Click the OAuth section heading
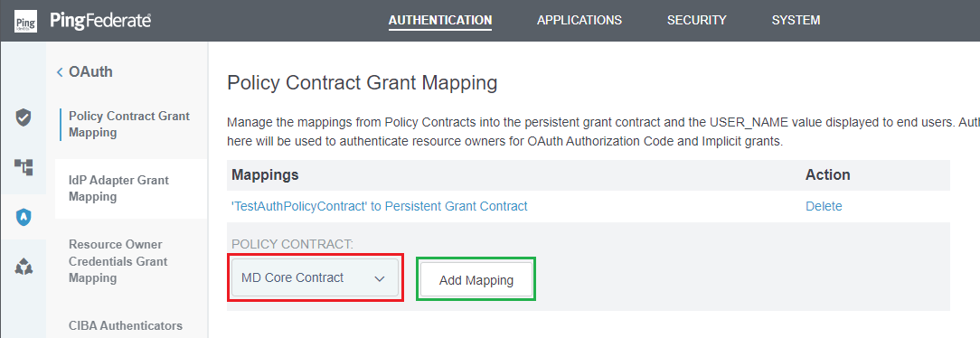This screenshot has height=338, width=980. 90,72
